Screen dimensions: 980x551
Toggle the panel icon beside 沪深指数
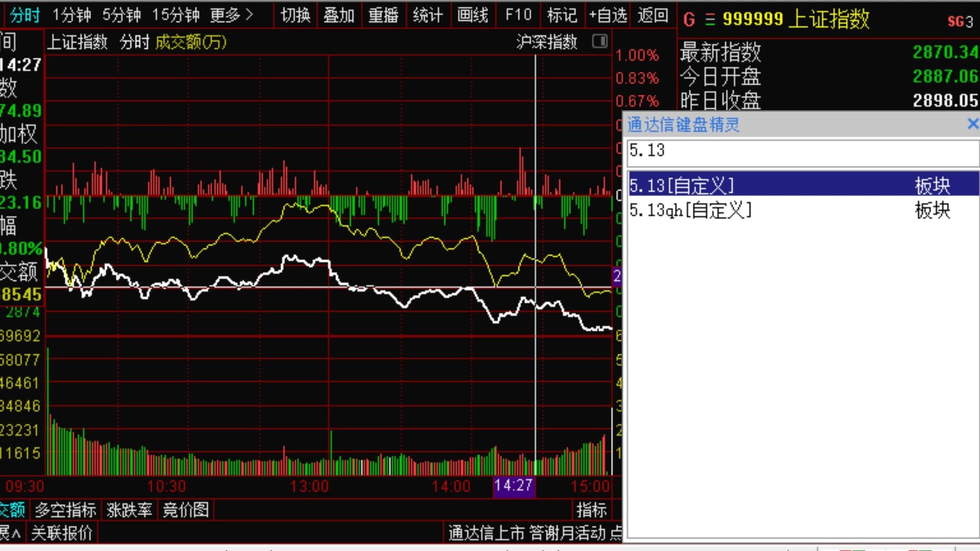click(x=600, y=41)
